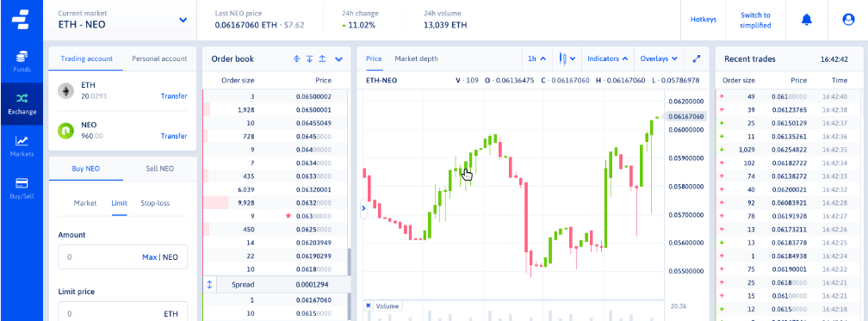This screenshot has width=868, height=321.
Task: Switch to the Personal account tab
Action: pyautogui.click(x=159, y=59)
